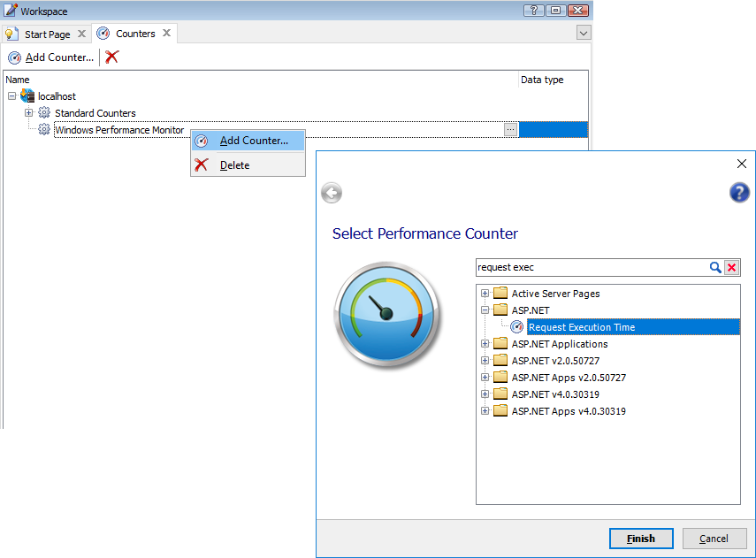Image resolution: width=756 pixels, height=558 pixels.
Task: Select the Request Execution Time counter
Action: click(633, 327)
